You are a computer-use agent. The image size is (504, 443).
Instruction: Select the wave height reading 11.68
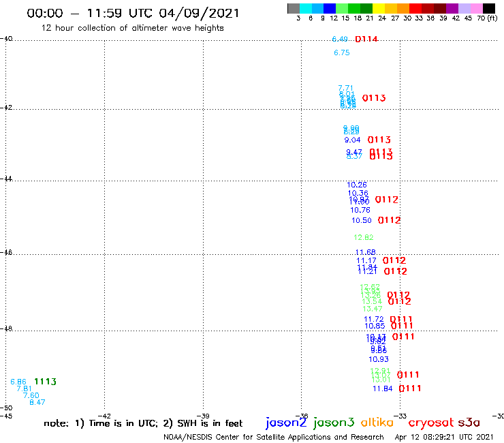pos(366,252)
